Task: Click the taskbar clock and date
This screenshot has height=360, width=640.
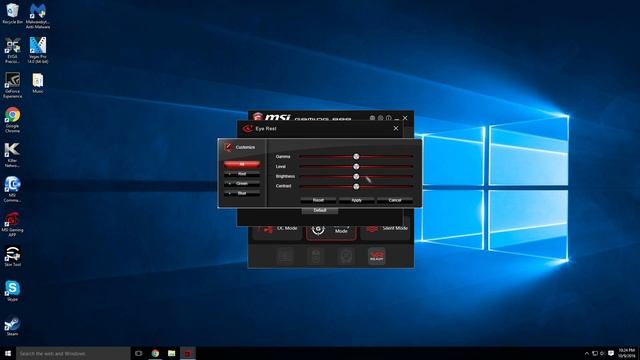Action: click(x=627, y=353)
